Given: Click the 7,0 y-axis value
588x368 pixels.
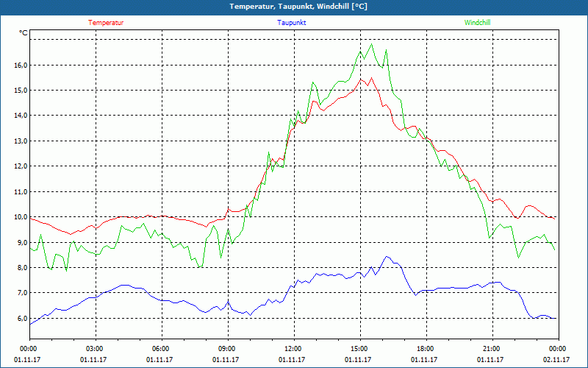Looking at the screenshot, I should pos(21,293).
